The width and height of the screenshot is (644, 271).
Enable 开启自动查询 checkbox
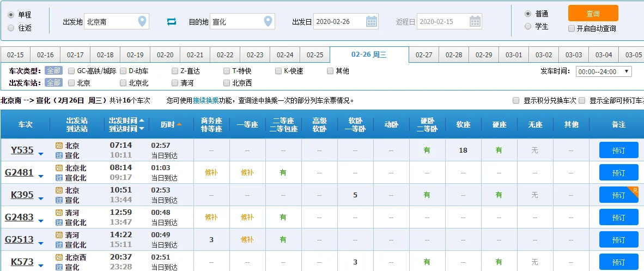[x=572, y=29]
